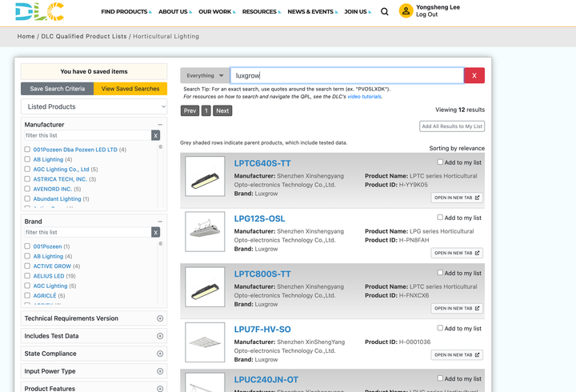Go to Next results page
The width and height of the screenshot is (576, 392).
[x=222, y=110]
